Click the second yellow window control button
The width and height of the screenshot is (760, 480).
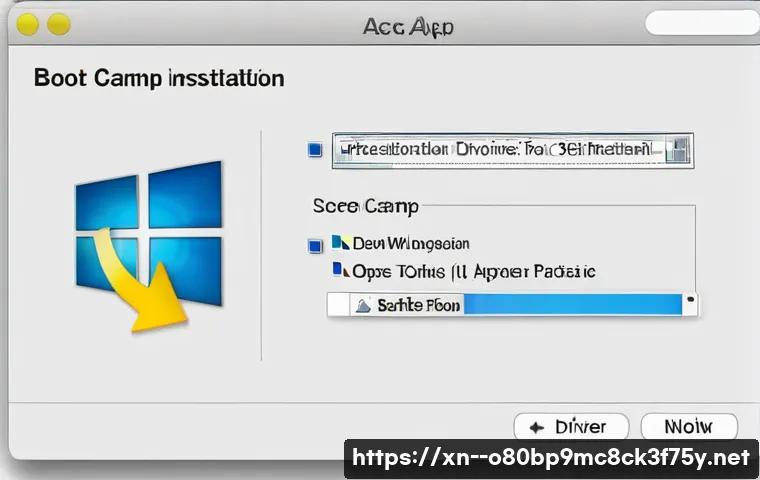59,24
